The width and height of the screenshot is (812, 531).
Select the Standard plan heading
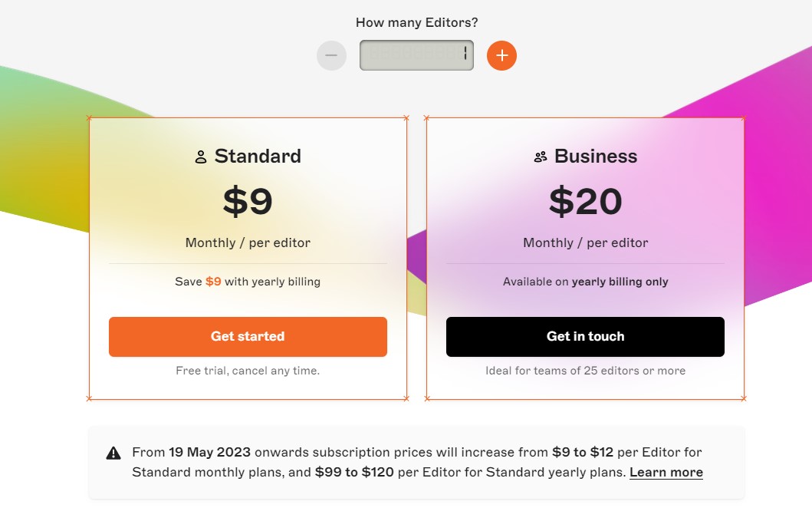258,157
